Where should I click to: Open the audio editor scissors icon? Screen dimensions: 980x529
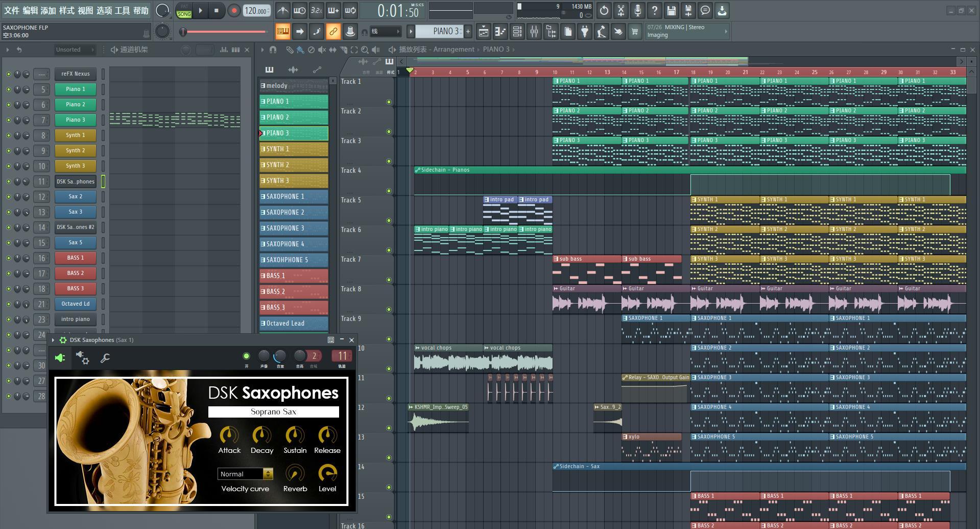(x=621, y=10)
